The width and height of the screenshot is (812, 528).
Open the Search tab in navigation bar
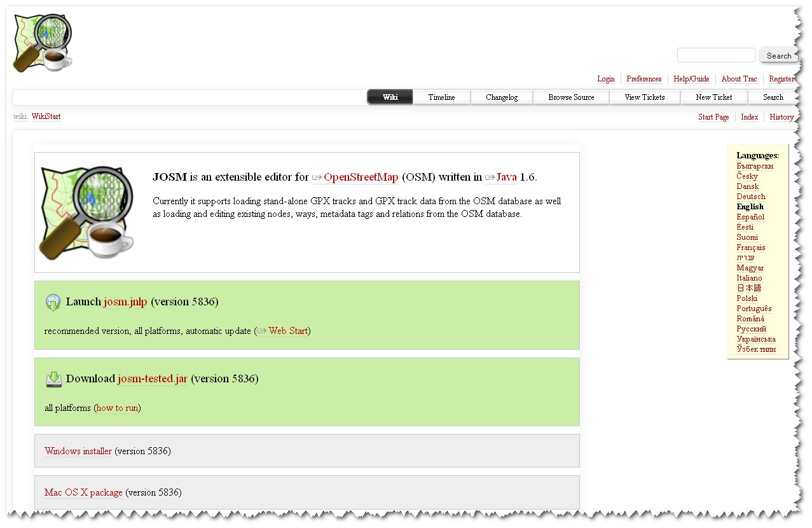click(x=773, y=97)
